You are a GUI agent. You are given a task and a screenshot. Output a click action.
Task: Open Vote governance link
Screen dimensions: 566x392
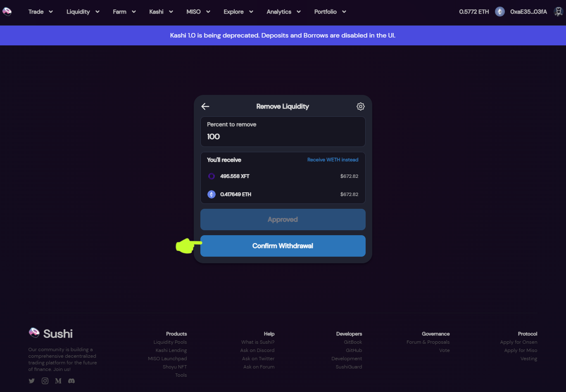click(x=445, y=350)
